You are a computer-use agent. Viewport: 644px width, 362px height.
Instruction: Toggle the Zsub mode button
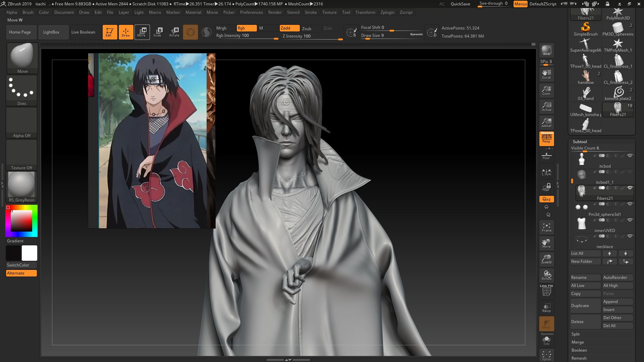(x=311, y=28)
